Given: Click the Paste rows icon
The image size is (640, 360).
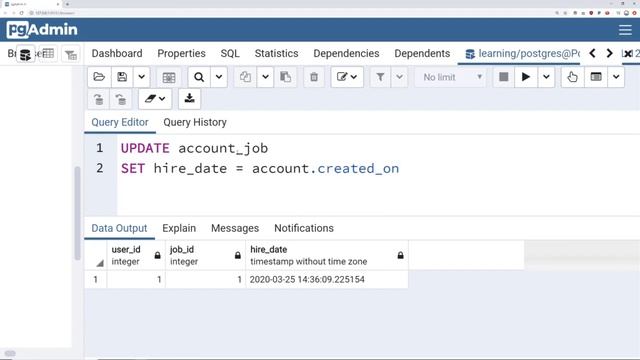Looking at the screenshot, I should coord(285,77).
